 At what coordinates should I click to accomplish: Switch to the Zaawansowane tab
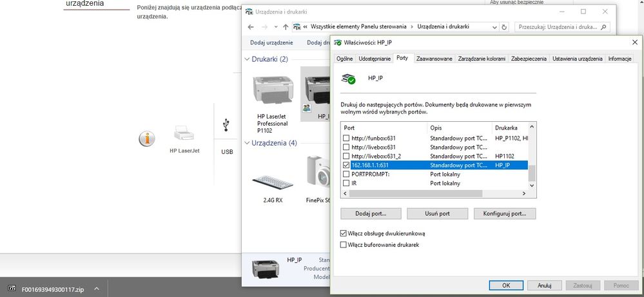point(434,59)
